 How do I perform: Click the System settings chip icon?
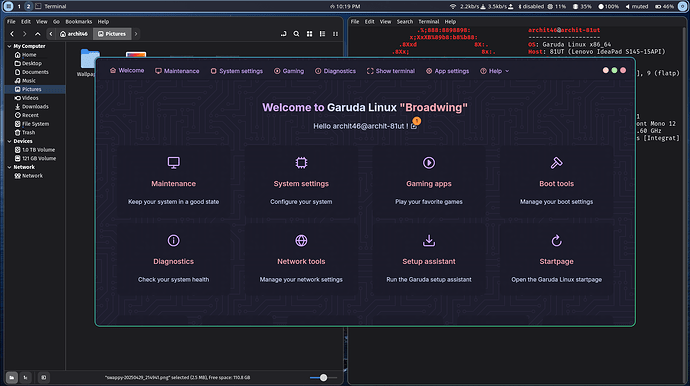301,163
